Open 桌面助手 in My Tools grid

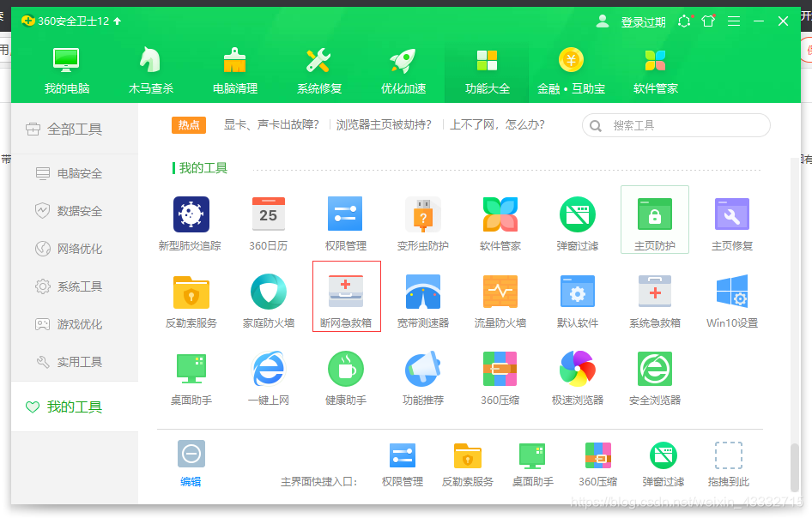coord(191,377)
